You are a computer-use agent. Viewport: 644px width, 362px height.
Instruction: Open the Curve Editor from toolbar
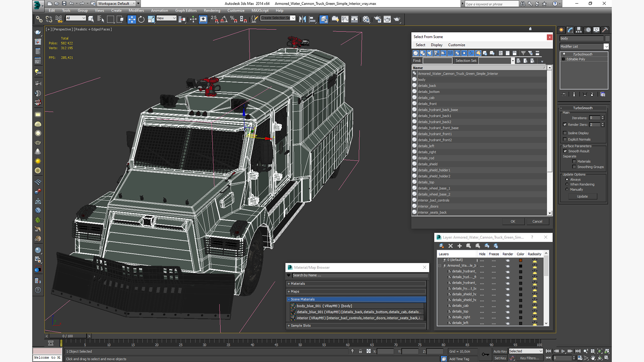(x=345, y=19)
